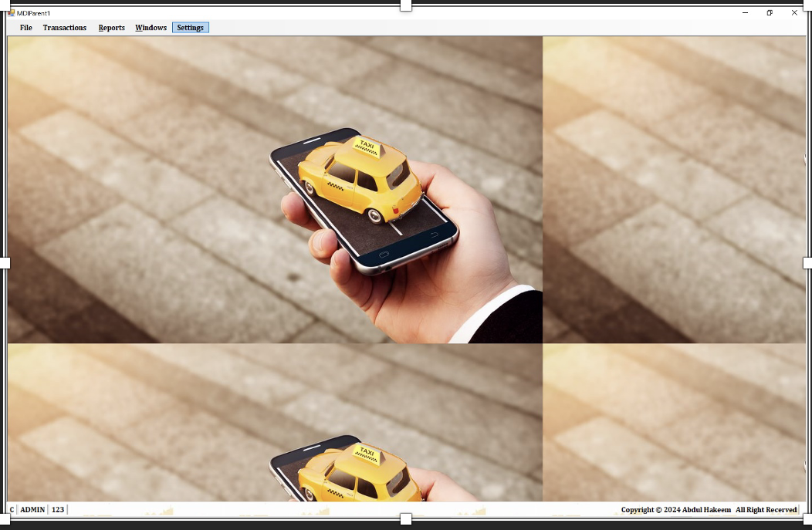Click the 123 status bar value
Image resolution: width=812 pixels, height=530 pixels.
pyautogui.click(x=58, y=510)
